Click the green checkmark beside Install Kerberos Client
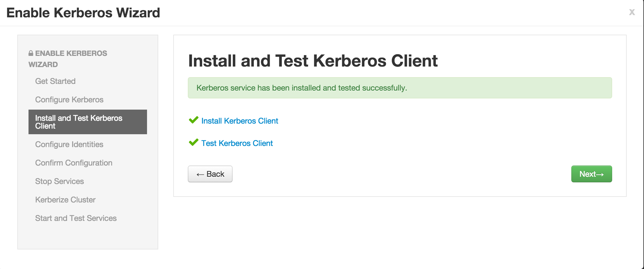The image size is (644, 269). point(193,120)
